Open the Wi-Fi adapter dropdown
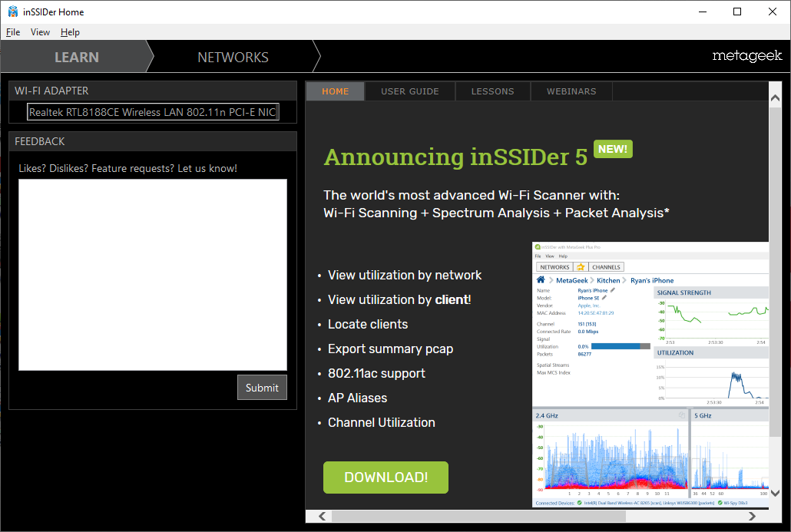Screen dimensions: 791x532 [x=152, y=112]
